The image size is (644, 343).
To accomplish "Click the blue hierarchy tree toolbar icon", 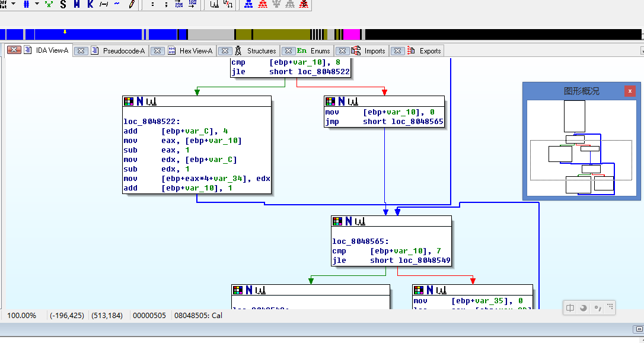I will (248, 4).
